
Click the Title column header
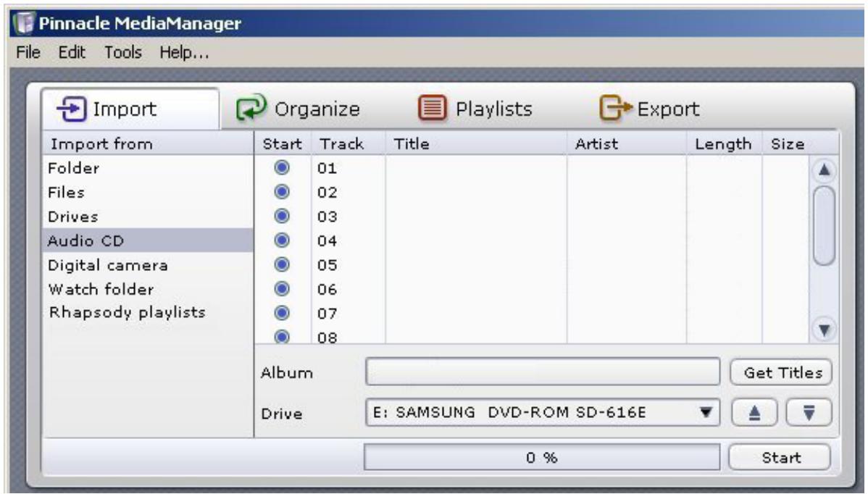(476, 144)
